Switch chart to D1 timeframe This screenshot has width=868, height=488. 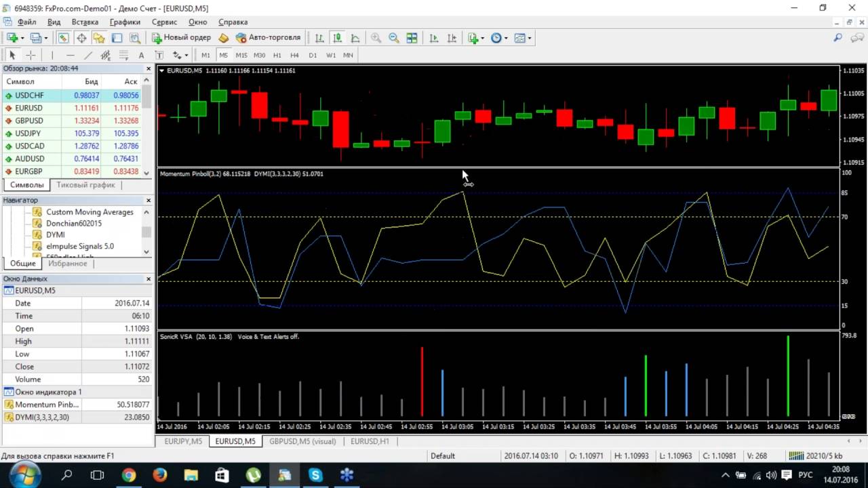[x=313, y=55]
